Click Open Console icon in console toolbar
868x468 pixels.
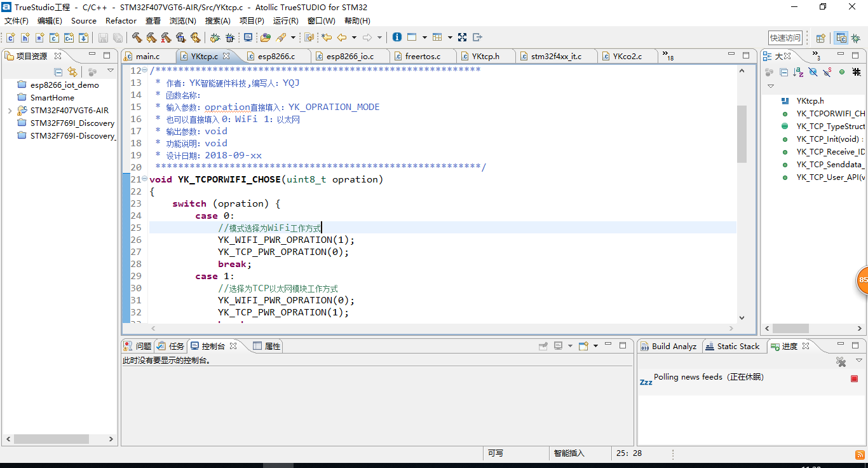tap(583, 346)
